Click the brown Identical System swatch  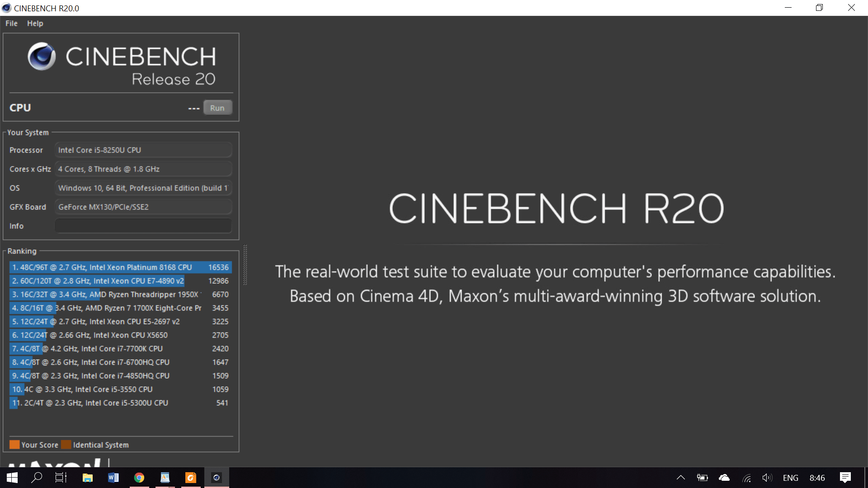tap(66, 445)
